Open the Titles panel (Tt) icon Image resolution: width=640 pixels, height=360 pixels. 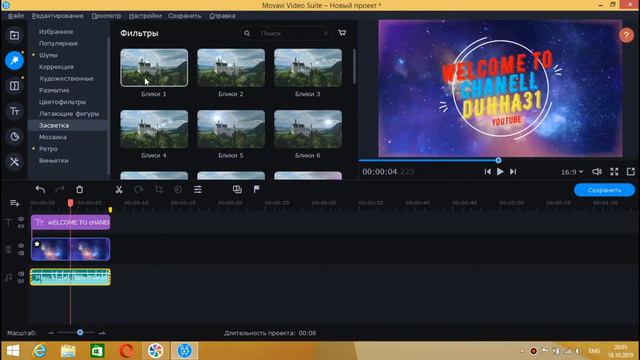(x=14, y=111)
